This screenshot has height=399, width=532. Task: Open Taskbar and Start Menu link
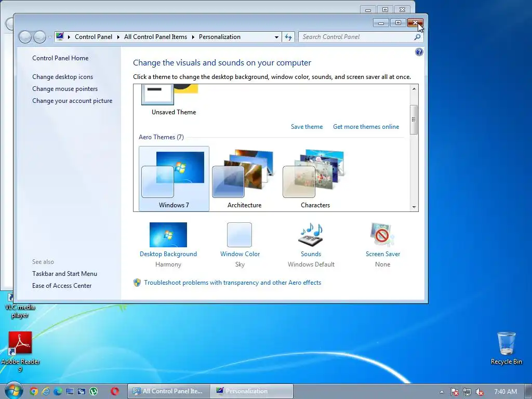tap(64, 273)
